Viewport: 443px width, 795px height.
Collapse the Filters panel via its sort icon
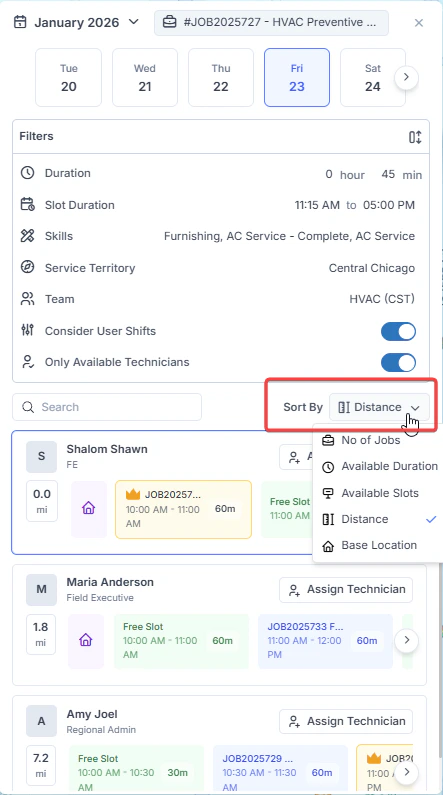click(x=415, y=137)
